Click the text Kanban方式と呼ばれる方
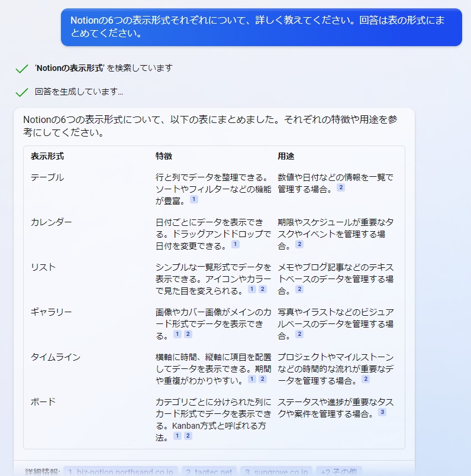 [219, 426]
